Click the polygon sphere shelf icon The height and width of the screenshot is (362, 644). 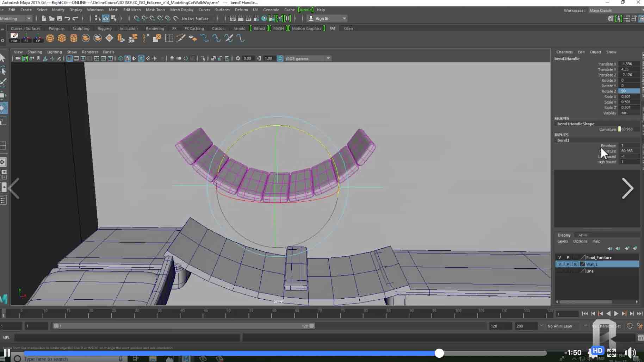click(x=50, y=38)
